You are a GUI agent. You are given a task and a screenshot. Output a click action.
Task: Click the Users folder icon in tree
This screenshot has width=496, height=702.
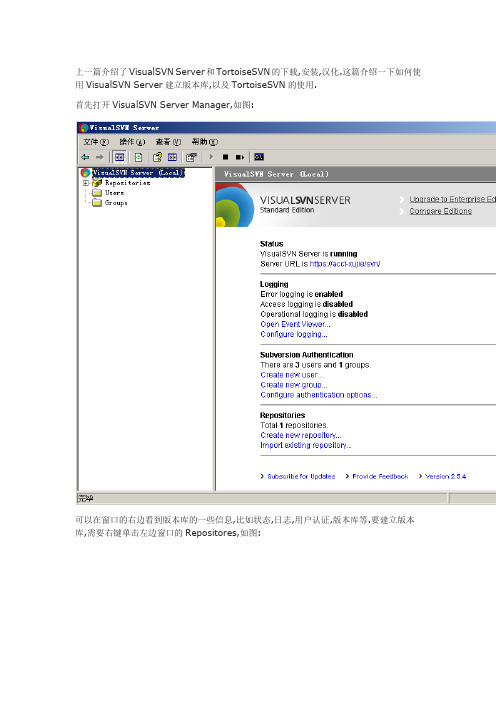(x=97, y=193)
